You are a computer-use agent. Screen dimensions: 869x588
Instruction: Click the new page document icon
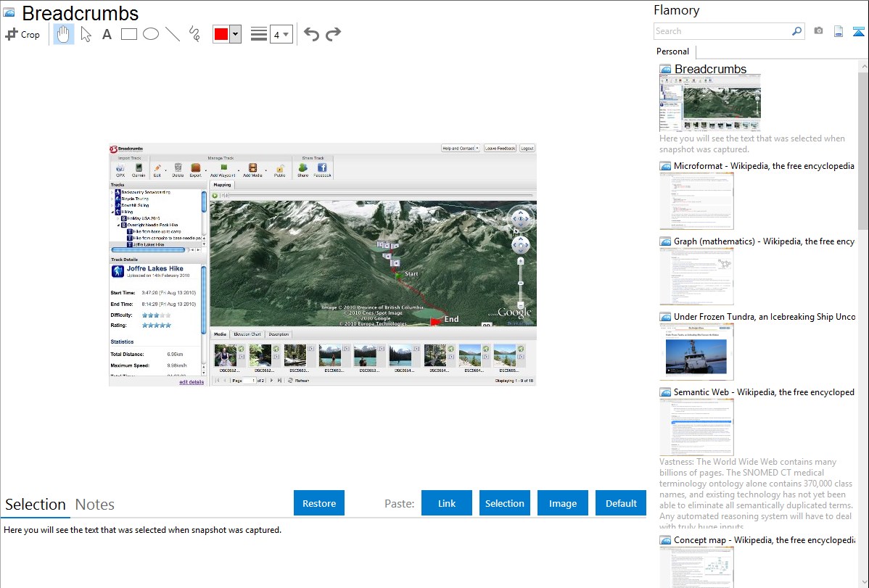click(839, 31)
